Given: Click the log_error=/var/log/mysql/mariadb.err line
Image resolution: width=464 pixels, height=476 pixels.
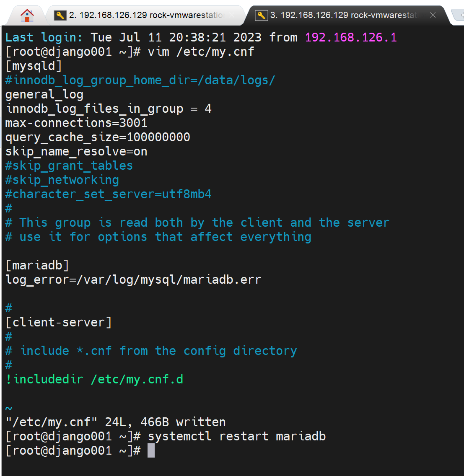Looking at the screenshot, I should coord(133,280).
